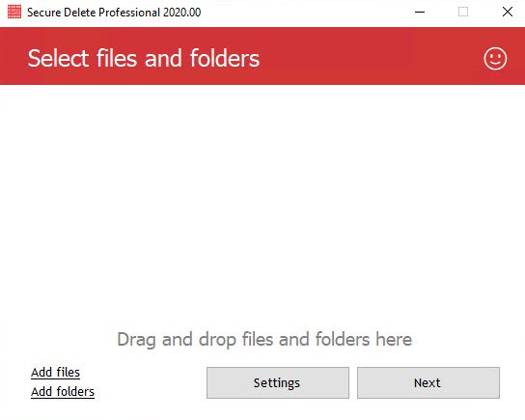Image resolution: width=525 pixels, height=420 pixels.
Task: Click the greyed-out maximize window icon
Action: [463, 12]
